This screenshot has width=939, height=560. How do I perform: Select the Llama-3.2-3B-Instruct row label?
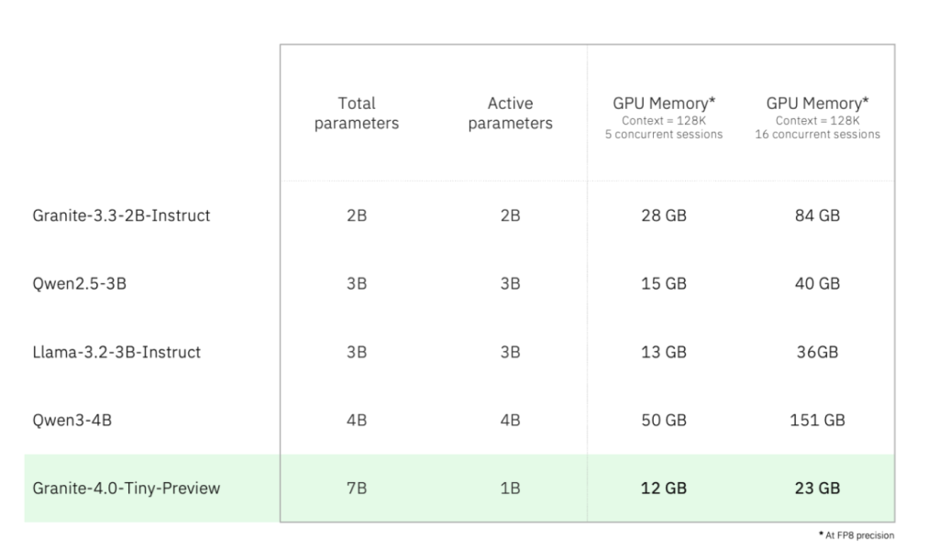coord(116,352)
